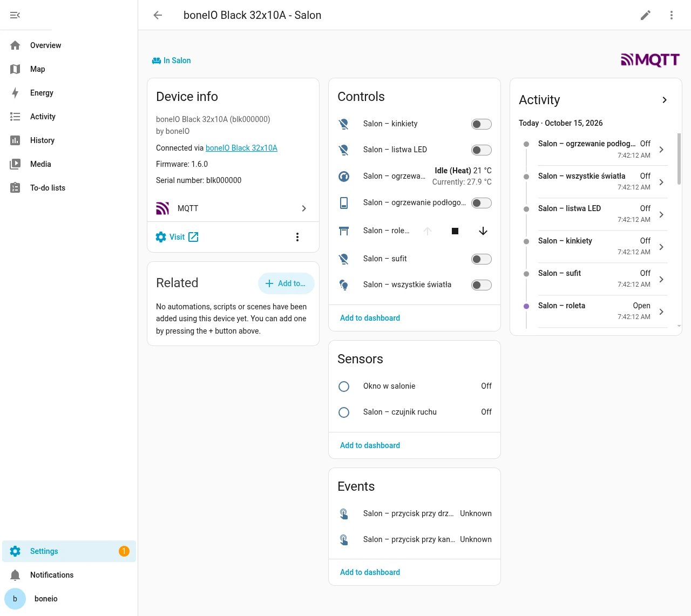Click Add to dashboard under Sensors
This screenshot has width=691, height=616.
tap(370, 445)
